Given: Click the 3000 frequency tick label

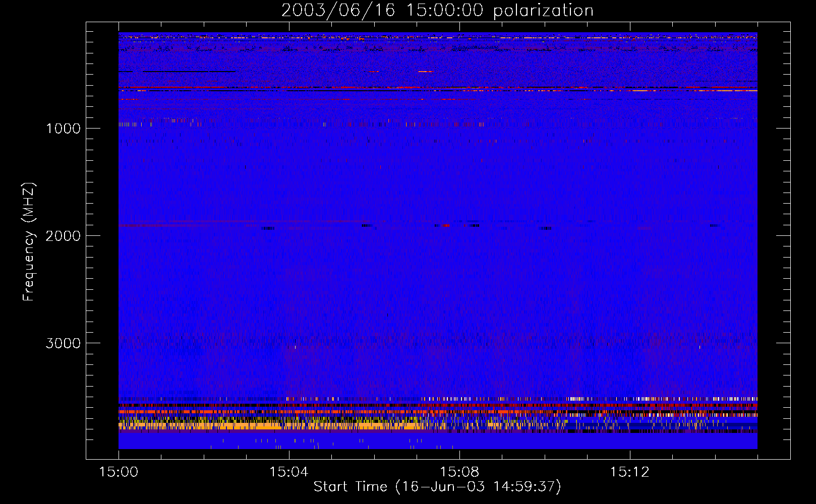Looking at the screenshot, I should pos(63,343).
